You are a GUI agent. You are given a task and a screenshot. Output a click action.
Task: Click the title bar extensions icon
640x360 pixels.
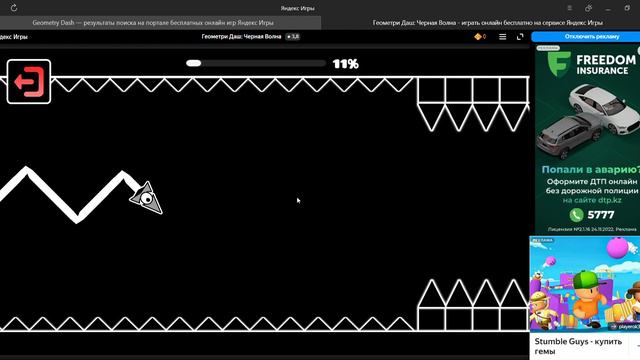(x=588, y=8)
